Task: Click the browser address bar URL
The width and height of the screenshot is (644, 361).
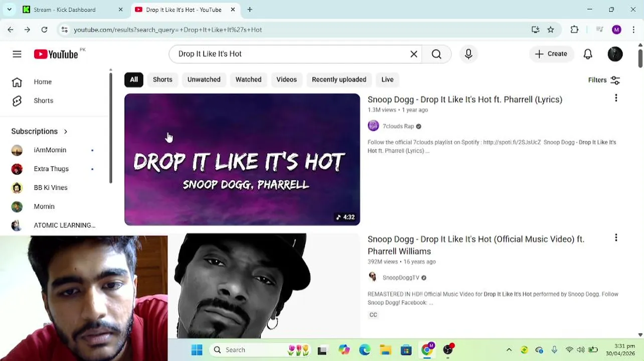Action: click(x=168, y=30)
